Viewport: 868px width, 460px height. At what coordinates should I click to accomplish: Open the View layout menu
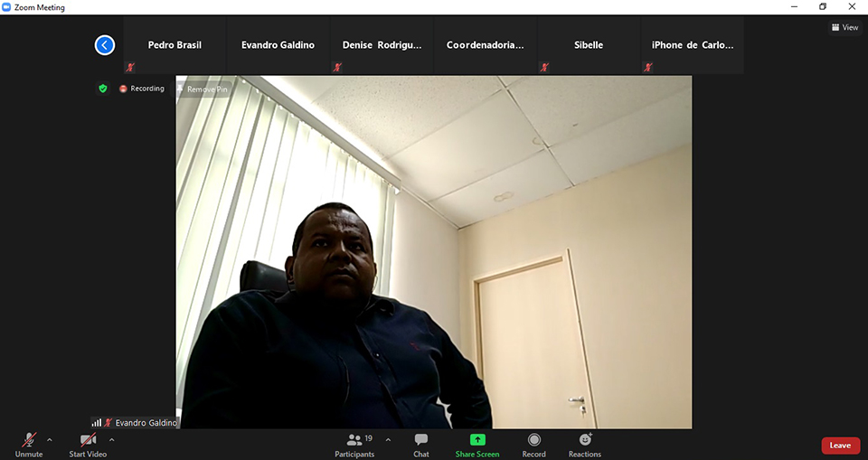pos(844,27)
